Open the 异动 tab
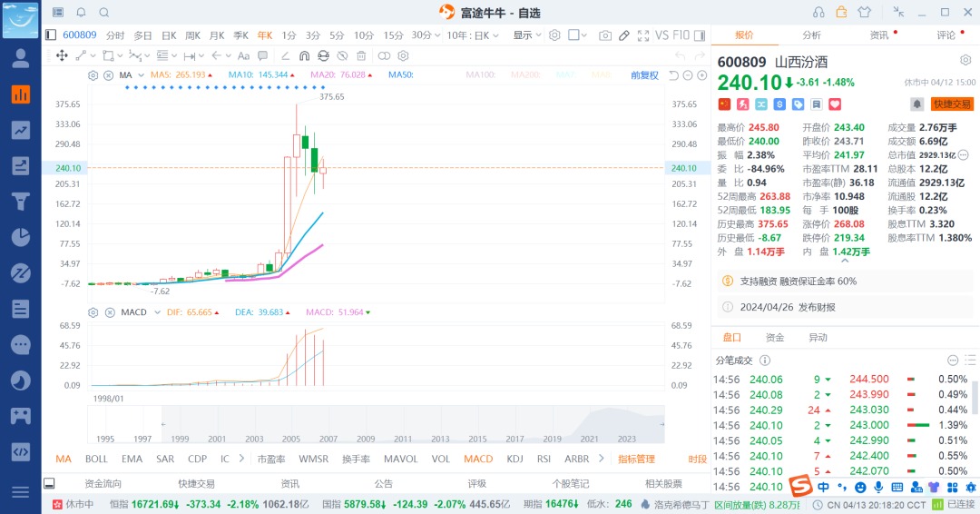 tap(818, 338)
